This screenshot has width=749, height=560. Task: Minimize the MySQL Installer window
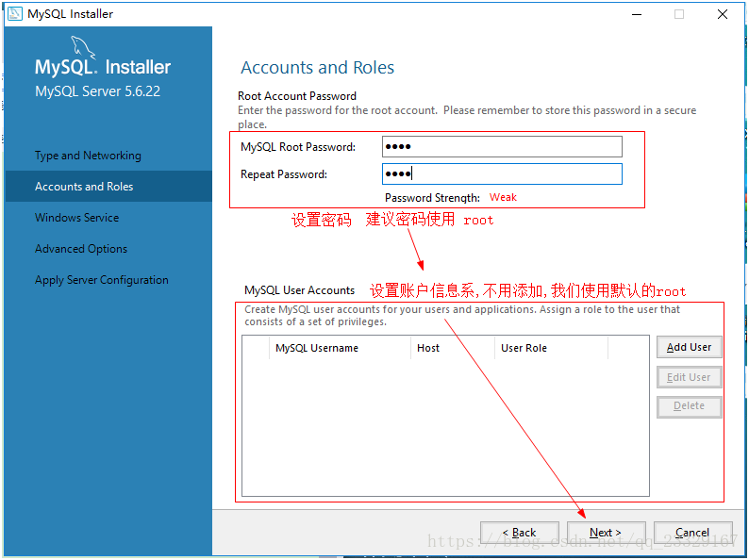coord(636,14)
